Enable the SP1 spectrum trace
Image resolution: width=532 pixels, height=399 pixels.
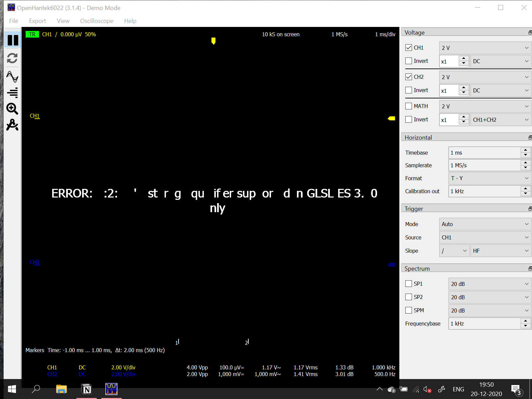[409, 283]
